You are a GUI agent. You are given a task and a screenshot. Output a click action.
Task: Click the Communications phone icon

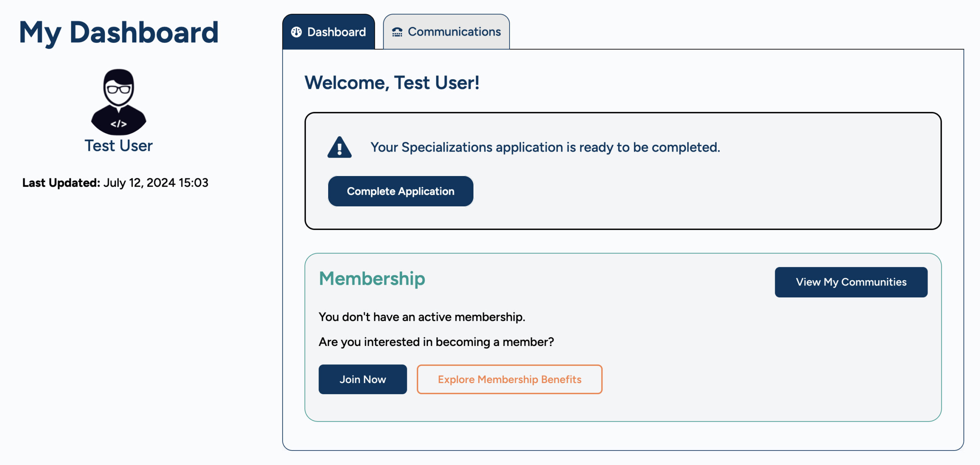[x=397, y=32]
